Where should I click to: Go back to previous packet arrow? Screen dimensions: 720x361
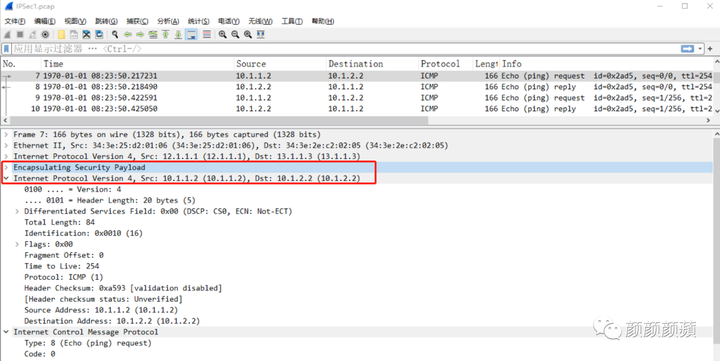pyautogui.click(x=128, y=34)
